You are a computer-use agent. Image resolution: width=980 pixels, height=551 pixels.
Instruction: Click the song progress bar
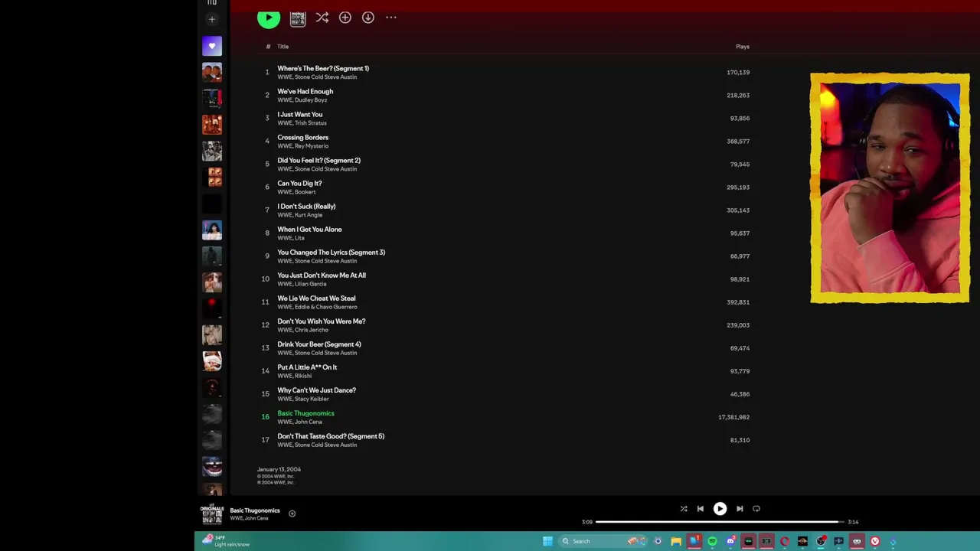pyautogui.click(x=720, y=522)
